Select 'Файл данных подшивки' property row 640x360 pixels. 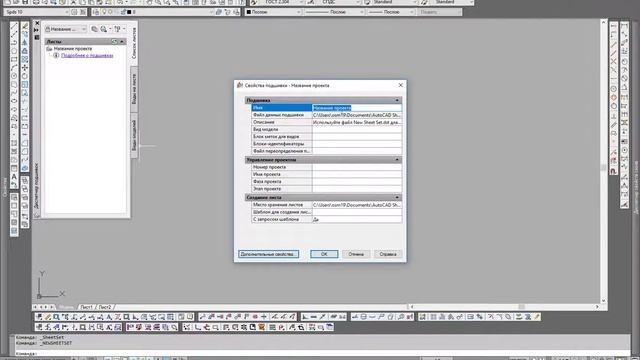(x=327, y=115)
